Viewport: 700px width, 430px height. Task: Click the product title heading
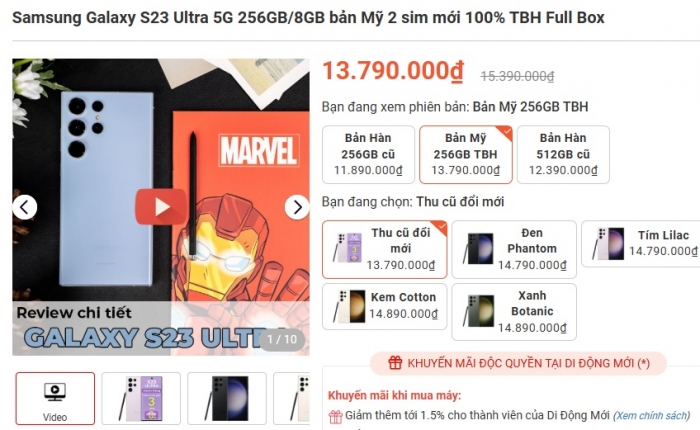tap(308, 17)
